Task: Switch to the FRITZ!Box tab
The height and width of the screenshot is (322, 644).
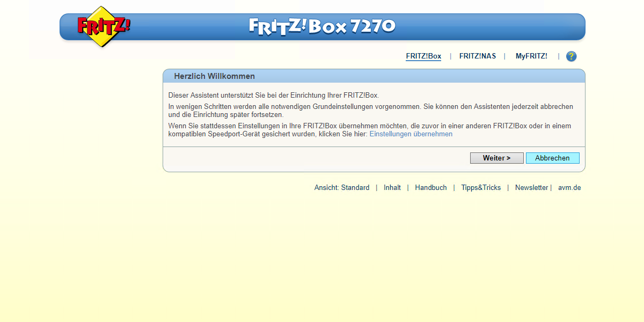Action: [423, 56]
